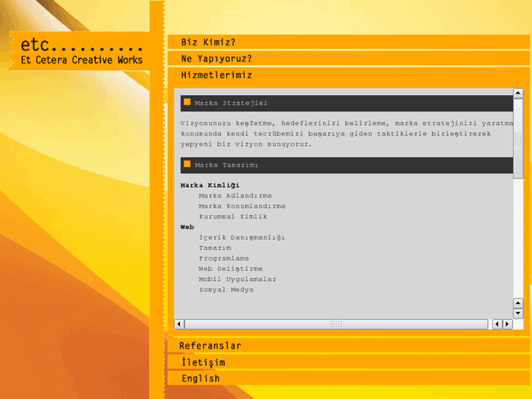Click the Marka Konumlandırma list item

coord(242,206)
